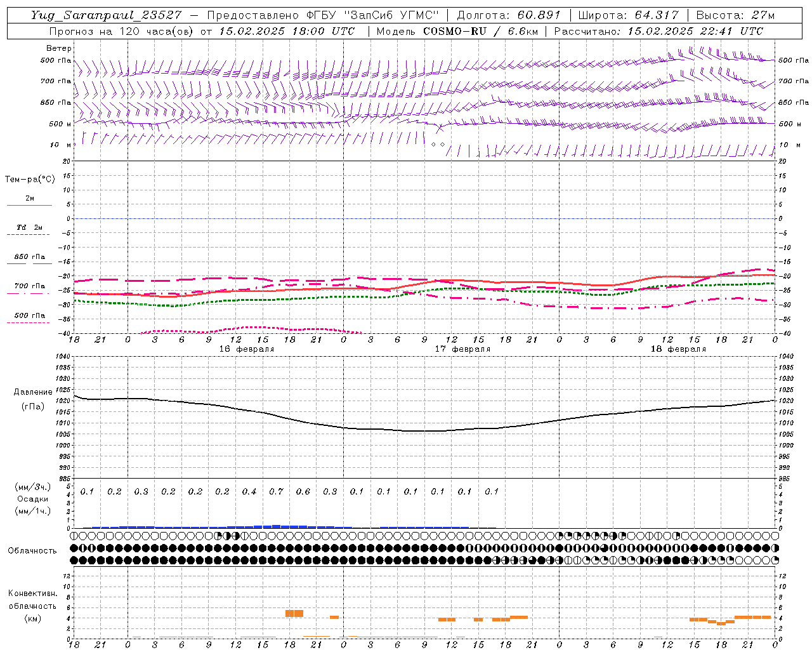
Task: Select the "(мм/3ч.)" precipitation unit label
Action: coord(33,487)
